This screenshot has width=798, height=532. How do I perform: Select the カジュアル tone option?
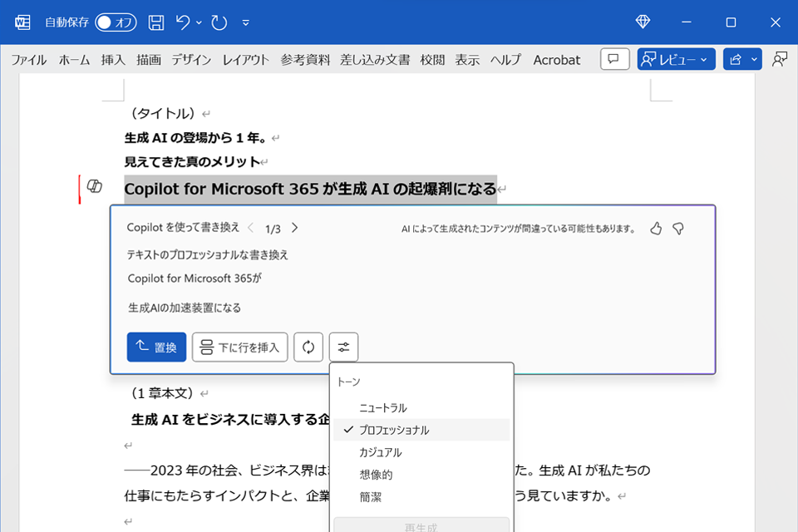tap(421, 452)
